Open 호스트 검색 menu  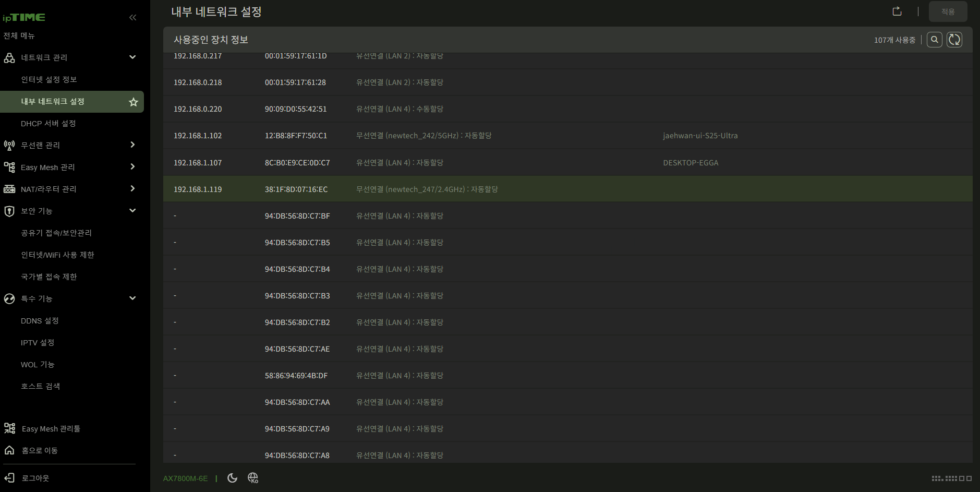click(x=41, y=386)
